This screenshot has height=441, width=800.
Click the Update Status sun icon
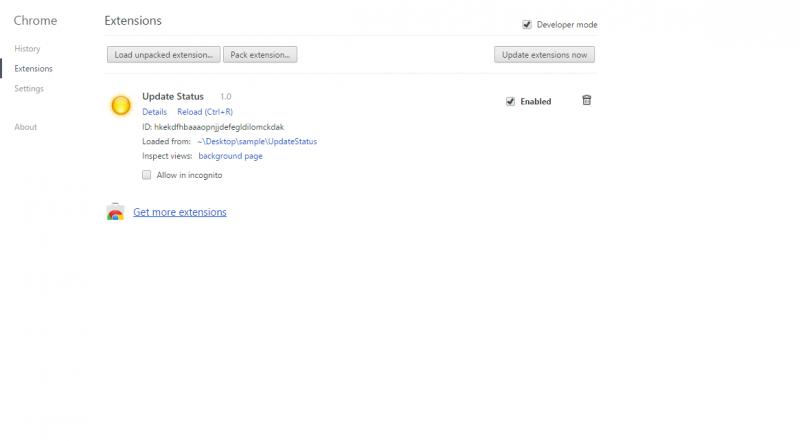pos(121,106)
